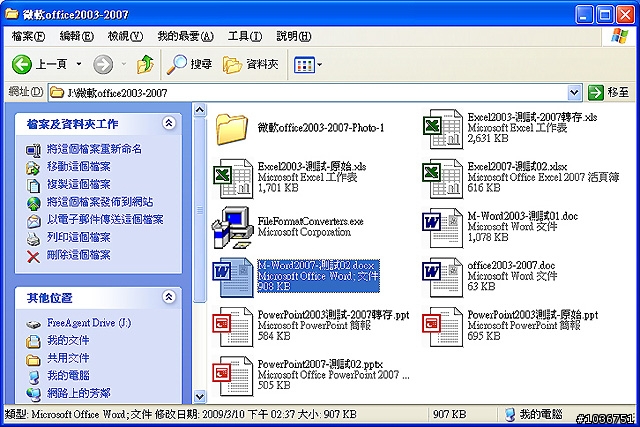
Task: Open the Back button history dropdown arrow
Action: pos(79,64)
